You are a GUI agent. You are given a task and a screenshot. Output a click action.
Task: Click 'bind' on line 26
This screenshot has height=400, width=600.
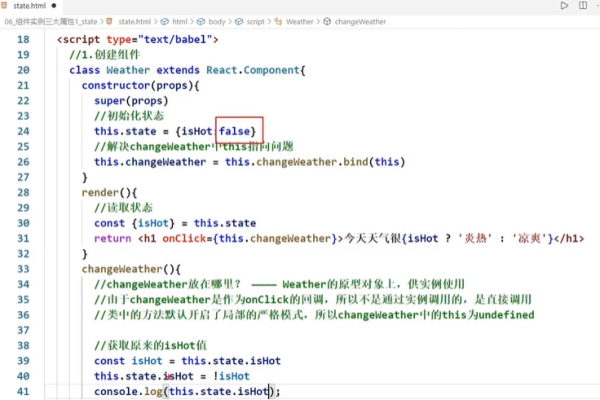tap(355, 162)
